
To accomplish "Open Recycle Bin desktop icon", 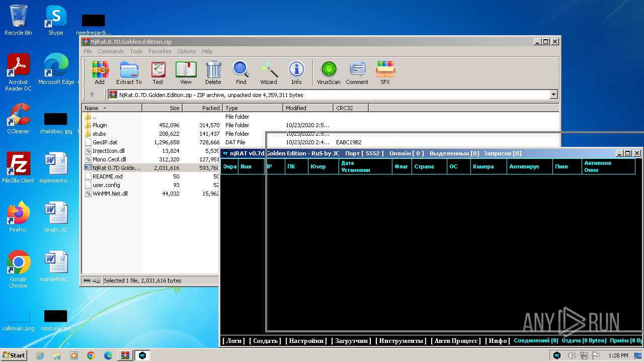I will click(x=18, y=20).
